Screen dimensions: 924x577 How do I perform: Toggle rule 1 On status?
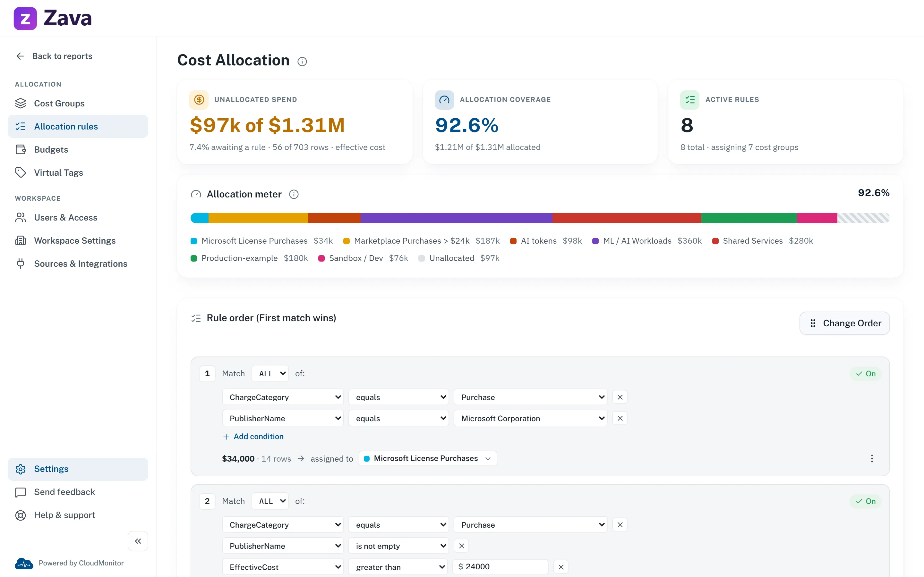coord(866,373)
